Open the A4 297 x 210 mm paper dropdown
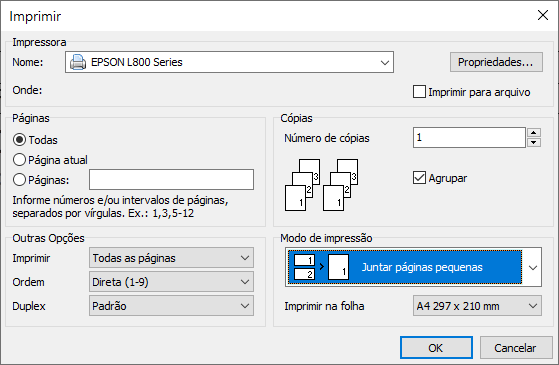This screenshot has height=365, width=559. tap(477, 305)
